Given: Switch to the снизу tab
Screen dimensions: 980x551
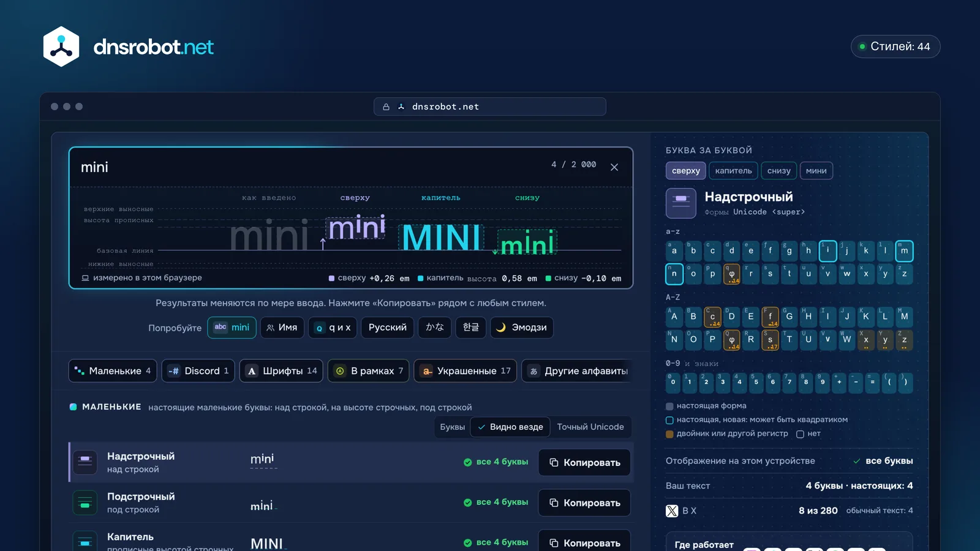Looking at the screenshot, I should (778, 171).
